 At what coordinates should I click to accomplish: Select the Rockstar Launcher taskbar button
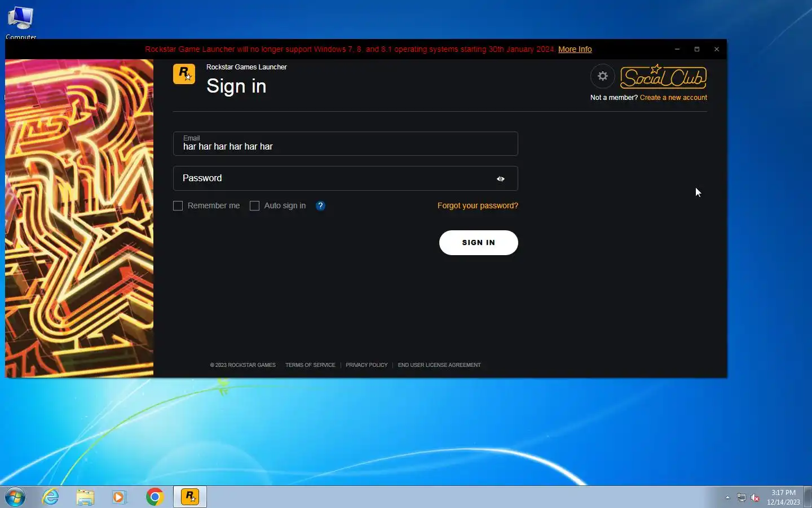190,497
